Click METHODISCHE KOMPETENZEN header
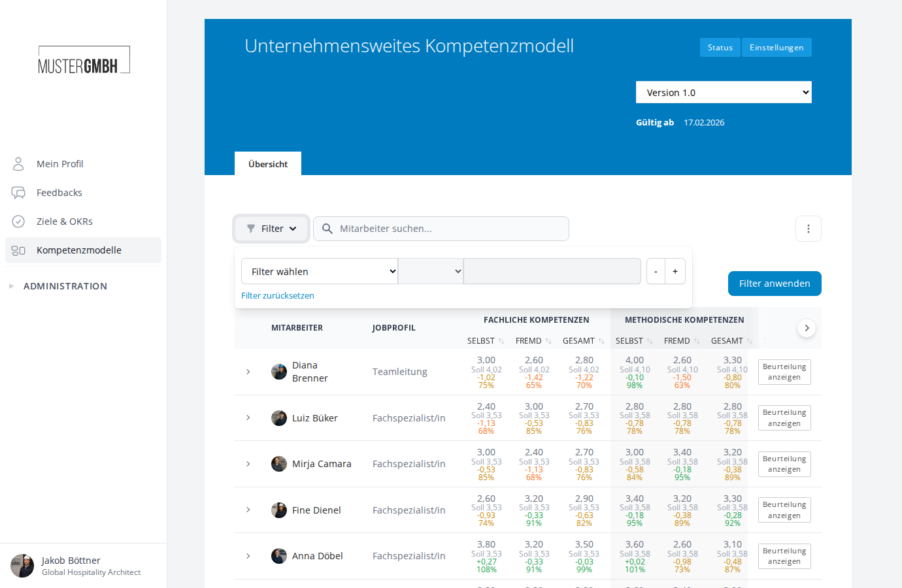Image resolution: width=902 pixels, height=588 pixels. (684, 320)
